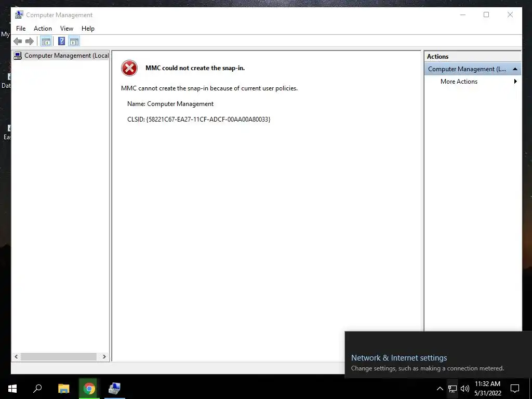Toggle Show/Hide Action Pane toolbar icon

point(74,42)
